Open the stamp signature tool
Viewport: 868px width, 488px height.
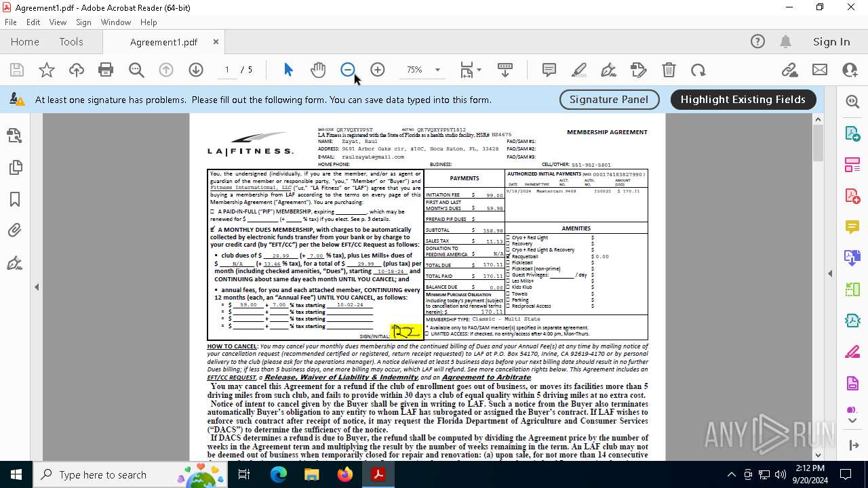tap(639, 70)
